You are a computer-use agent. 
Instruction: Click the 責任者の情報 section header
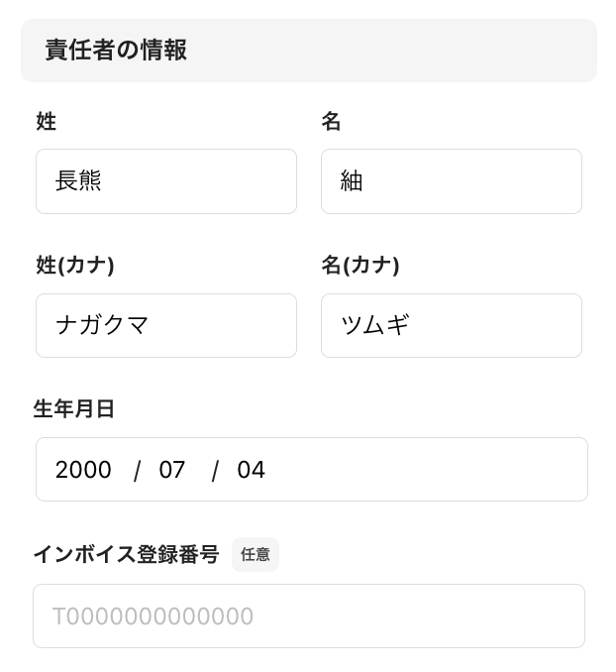pyautogui.click(x=116, y=50)
